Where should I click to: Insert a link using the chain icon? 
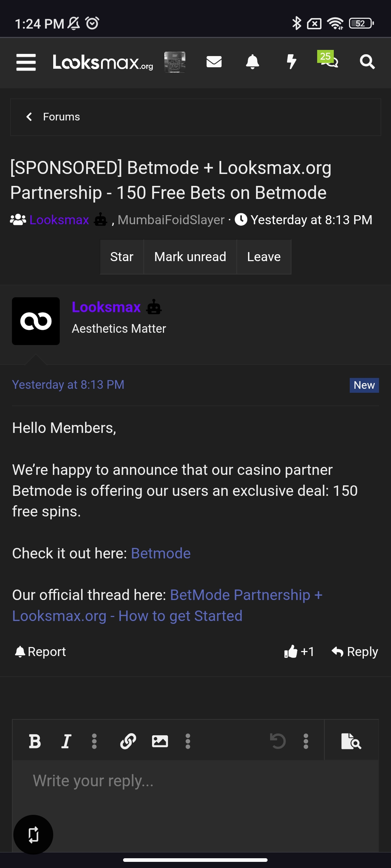click(128, 741)
